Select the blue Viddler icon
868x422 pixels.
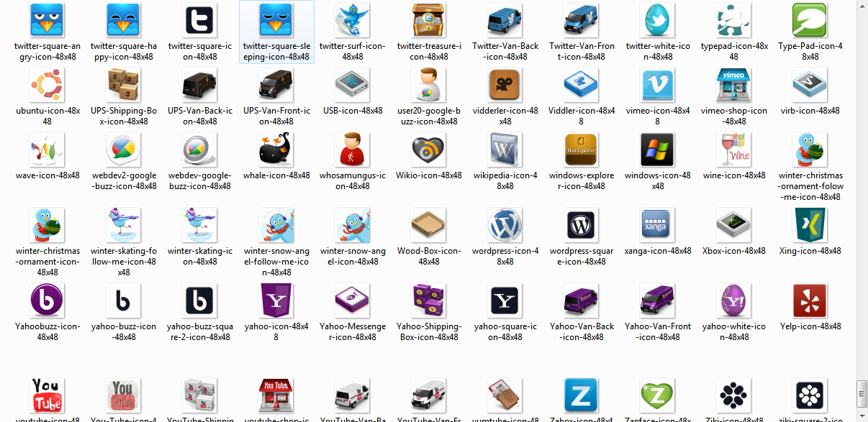point(582,86)
